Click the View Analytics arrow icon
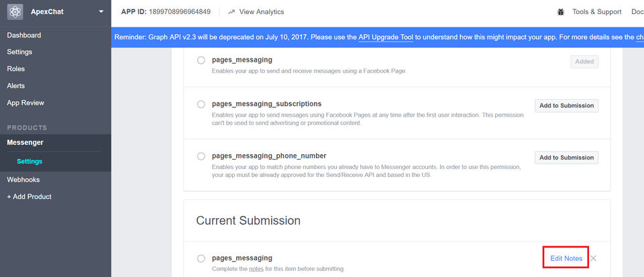Screen dimensions: 644x277 (231, 12)
